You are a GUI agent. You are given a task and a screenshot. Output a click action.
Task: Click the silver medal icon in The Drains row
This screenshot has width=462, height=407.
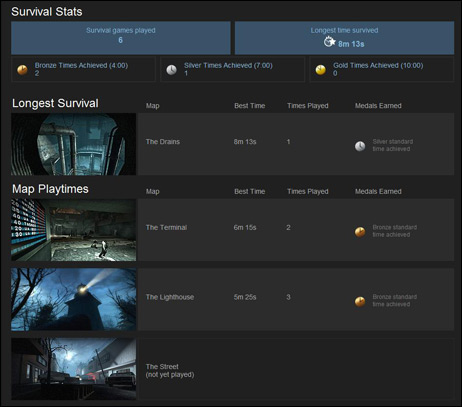click(360, 146)
